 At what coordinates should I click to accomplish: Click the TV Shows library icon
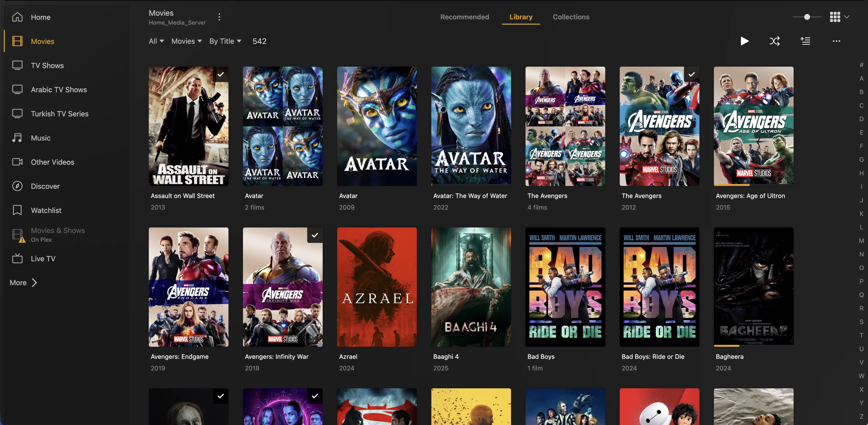[17, 65]
